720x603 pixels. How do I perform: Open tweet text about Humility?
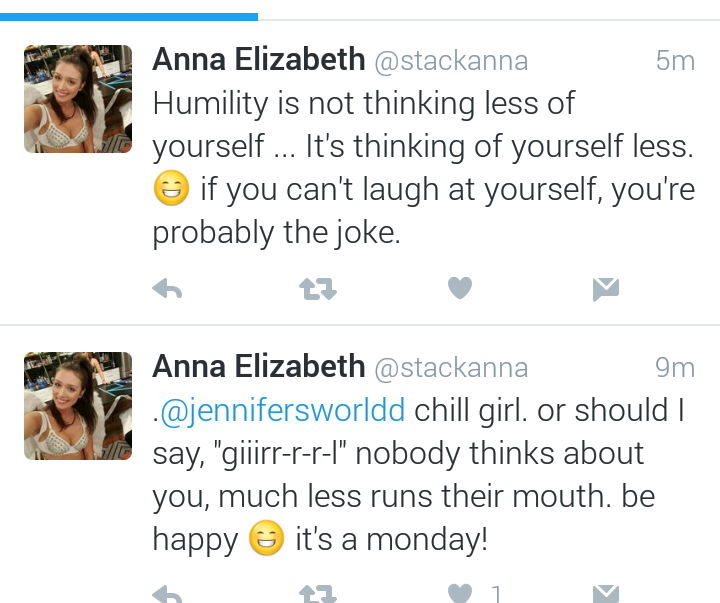click(423, 168)
